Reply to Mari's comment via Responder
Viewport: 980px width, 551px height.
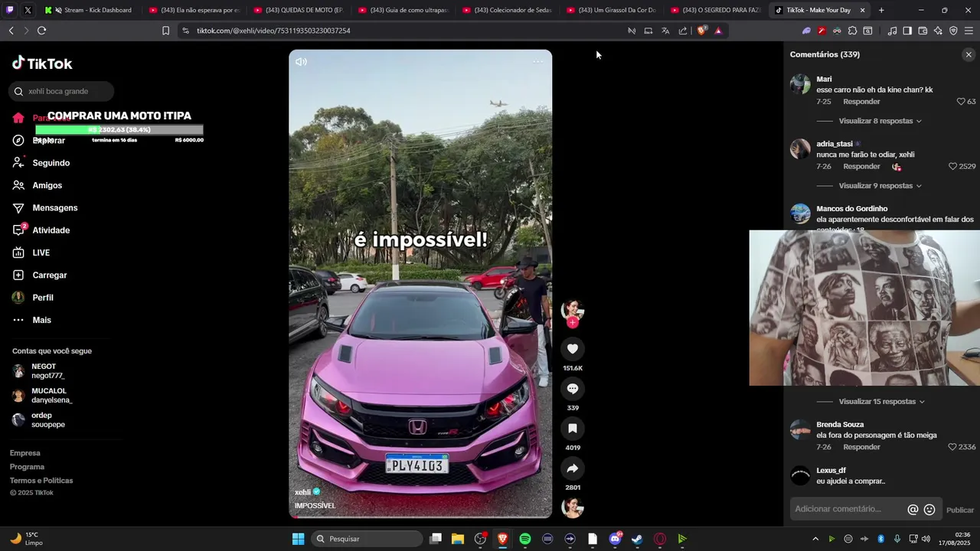[x=861, y=102]
